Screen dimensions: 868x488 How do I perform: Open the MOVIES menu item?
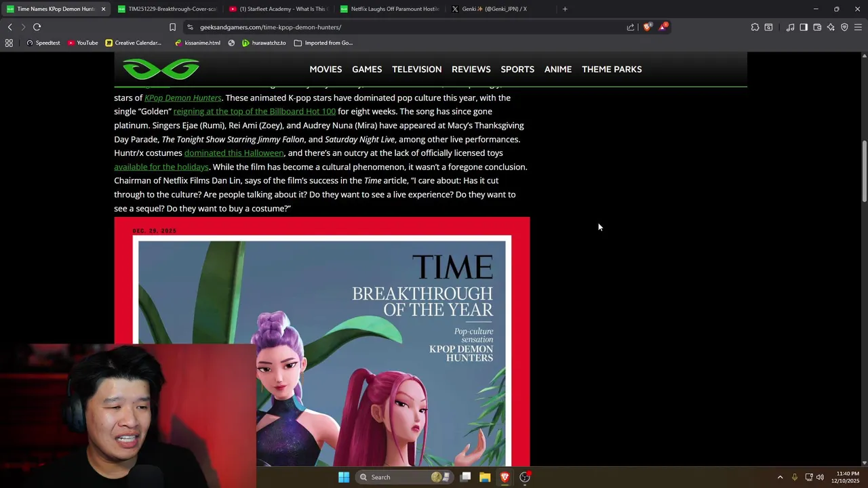click(325, 69)
